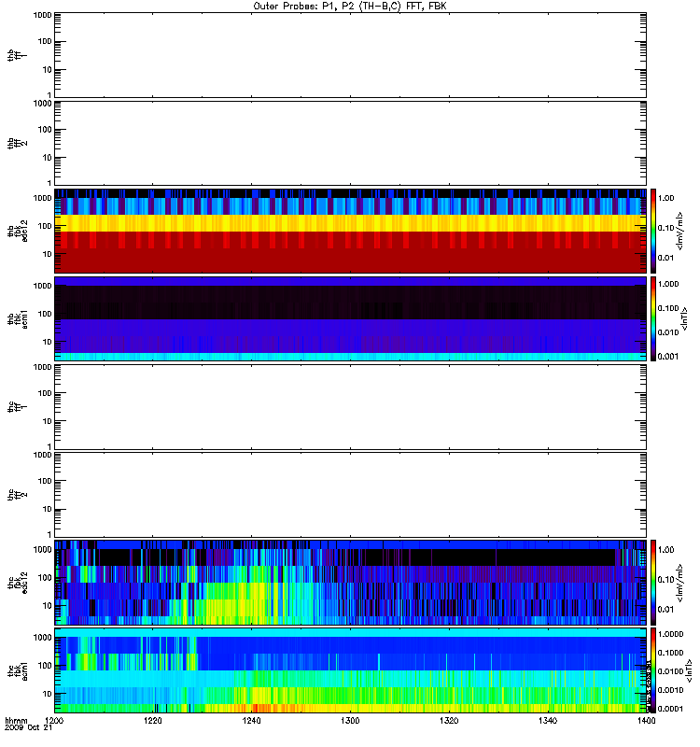This screenshot has width=700, height=747.
Task: Select the empty thc fff 1 plot panel
Action: click(x=350, y=407)
